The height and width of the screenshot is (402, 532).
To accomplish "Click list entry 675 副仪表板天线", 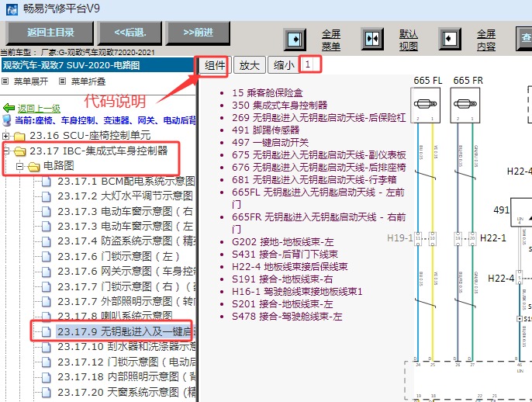I will coord(319,155).
